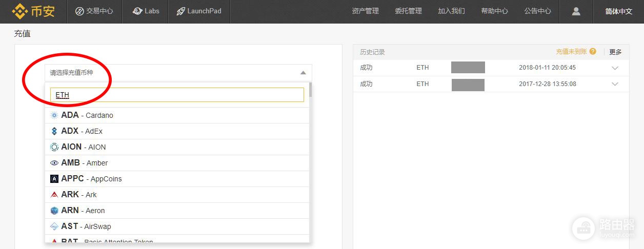
Task: Select APPC - AppCoins from the list
Action: (x=177, y=179)
